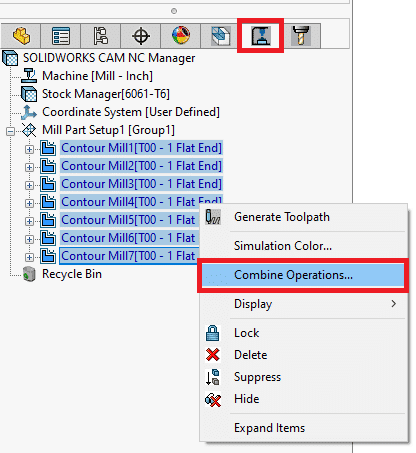Click the Stock Manager cube icon
The width and height of the screenshot is (416, 453).
click(x=29, y=94)
